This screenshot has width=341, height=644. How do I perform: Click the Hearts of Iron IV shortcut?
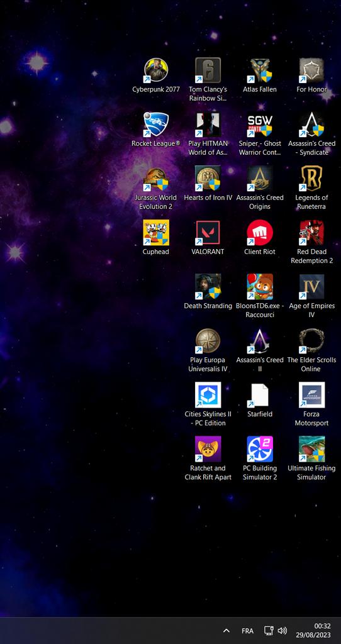pyautogui.click(x=208, y=179)
